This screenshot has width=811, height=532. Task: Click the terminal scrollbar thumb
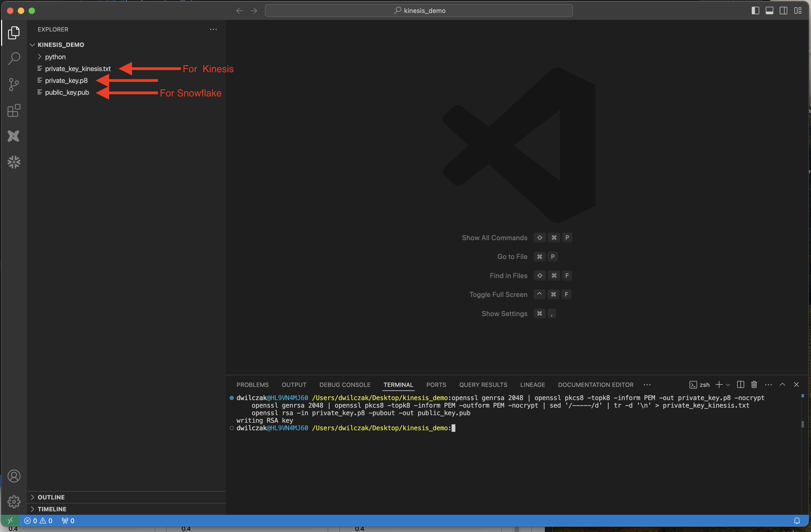(802, 424)
